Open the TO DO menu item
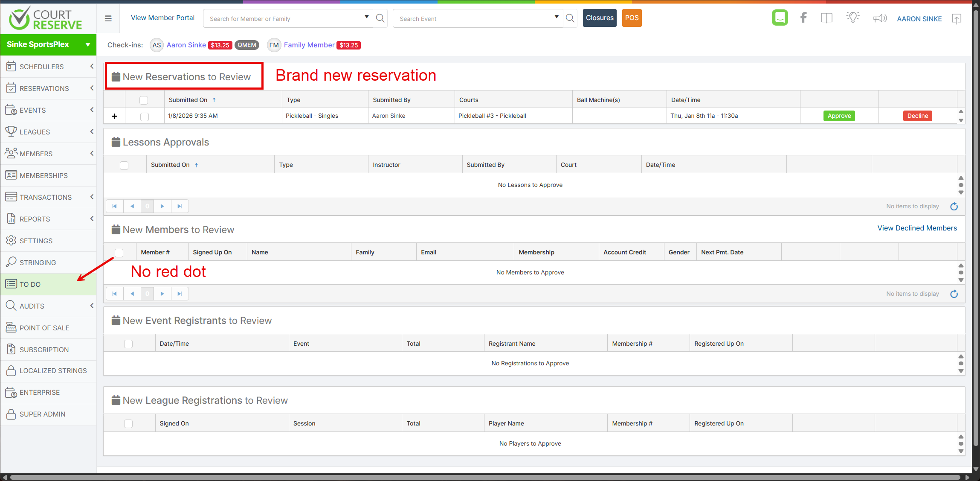 click(30, 284)
